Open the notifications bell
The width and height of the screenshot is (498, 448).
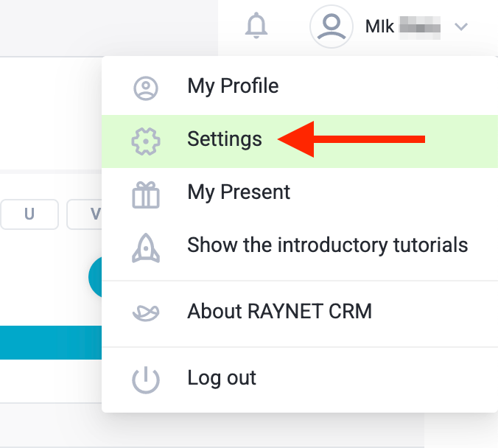[256, 27]
